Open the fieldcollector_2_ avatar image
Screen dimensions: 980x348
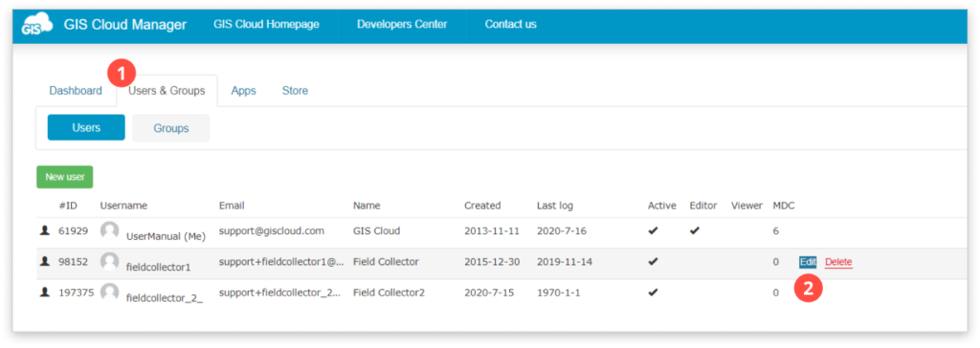(x=109, y=293)
